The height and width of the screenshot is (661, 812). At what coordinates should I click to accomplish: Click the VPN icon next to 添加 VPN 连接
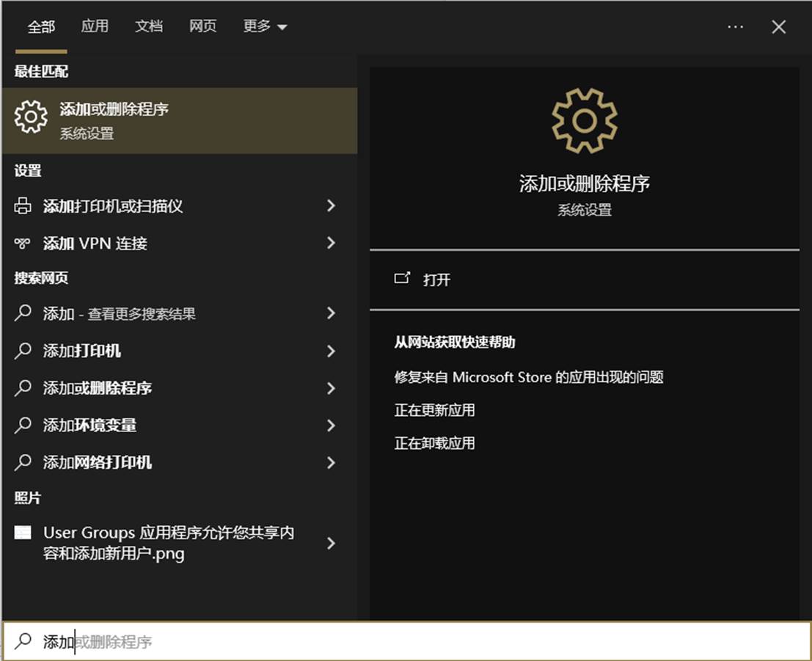[x=22, y=243]
